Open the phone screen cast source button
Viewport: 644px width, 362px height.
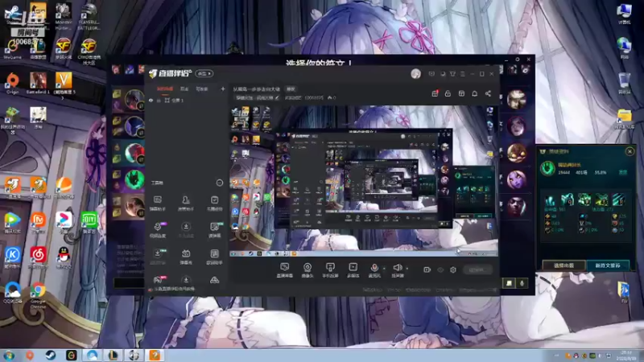pos(330,270)
